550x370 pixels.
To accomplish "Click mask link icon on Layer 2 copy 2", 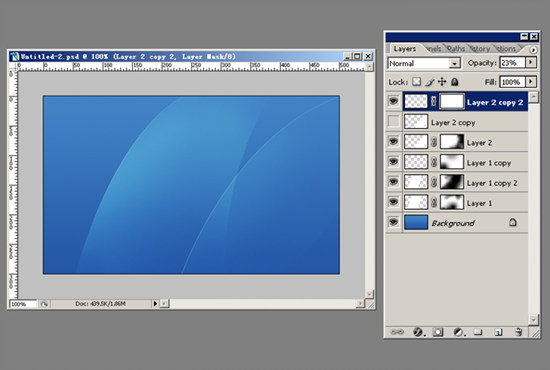I will click(x=434, y=102).
